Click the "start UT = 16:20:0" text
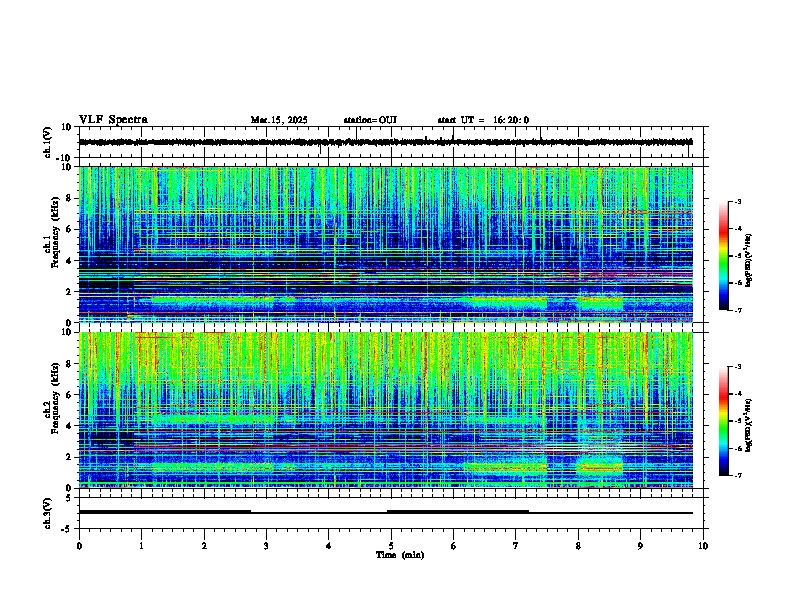 pos(483,120)
